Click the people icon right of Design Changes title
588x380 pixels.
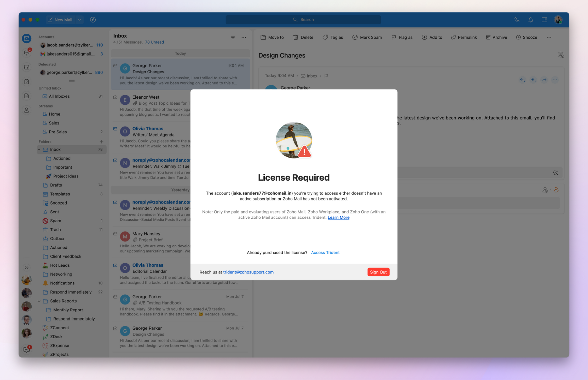[561, 55]
